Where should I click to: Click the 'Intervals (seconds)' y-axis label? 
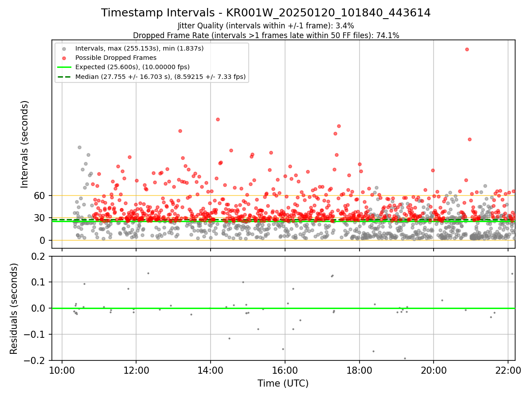25,144
